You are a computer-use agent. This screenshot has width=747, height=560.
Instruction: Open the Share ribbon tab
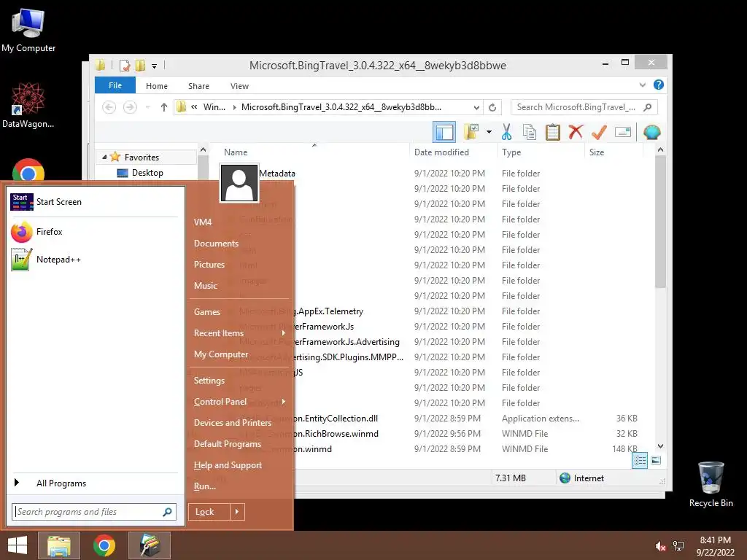(x=198, y=86)
